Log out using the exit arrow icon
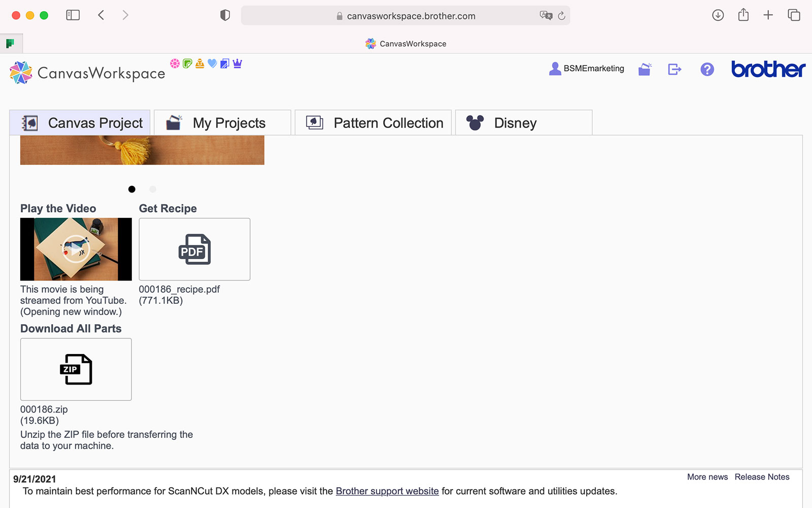 click(x=674, y=69)
